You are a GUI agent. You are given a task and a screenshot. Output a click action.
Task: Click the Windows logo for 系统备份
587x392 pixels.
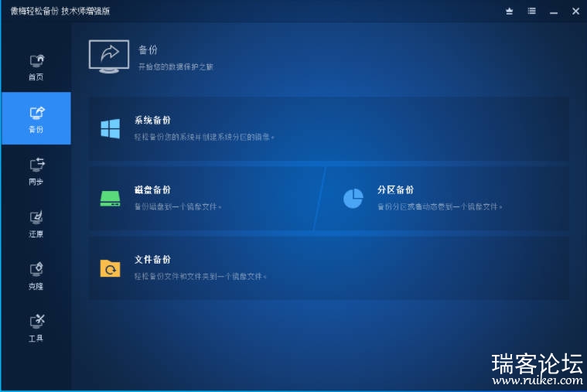[111, 129]
